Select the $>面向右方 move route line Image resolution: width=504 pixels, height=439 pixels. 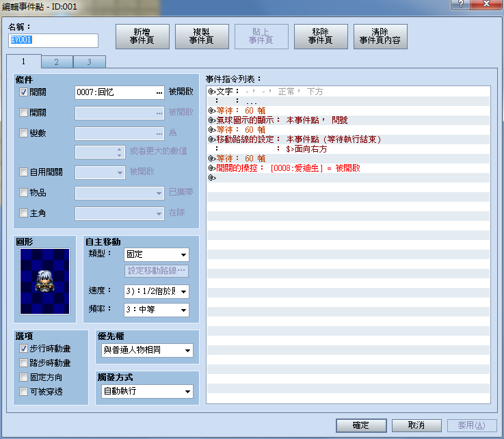click(x=349, y=149)
